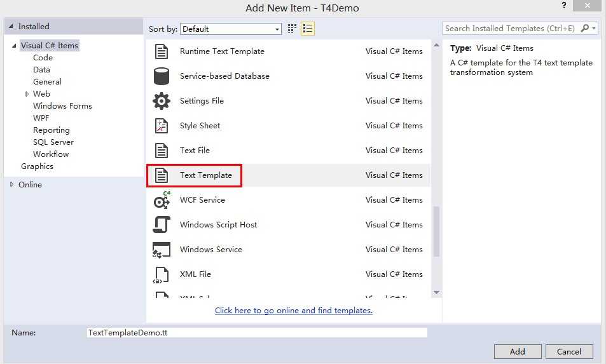The height and width of the screenshot is (364, 606).
Task: Click the Style Sheet icon
Action: pyautogui.click(x=161, y=125)
